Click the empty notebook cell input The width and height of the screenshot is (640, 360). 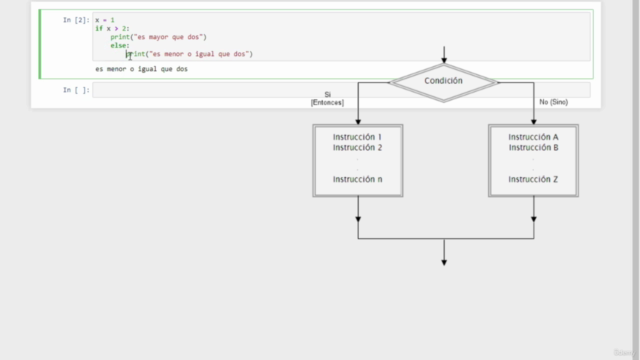click(x=341, y=90)
